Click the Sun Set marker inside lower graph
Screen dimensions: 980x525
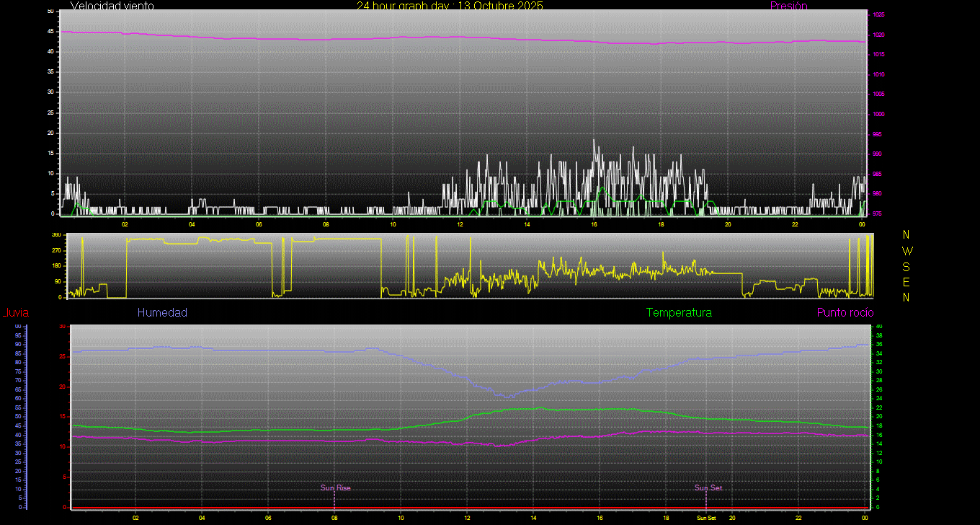708,487
